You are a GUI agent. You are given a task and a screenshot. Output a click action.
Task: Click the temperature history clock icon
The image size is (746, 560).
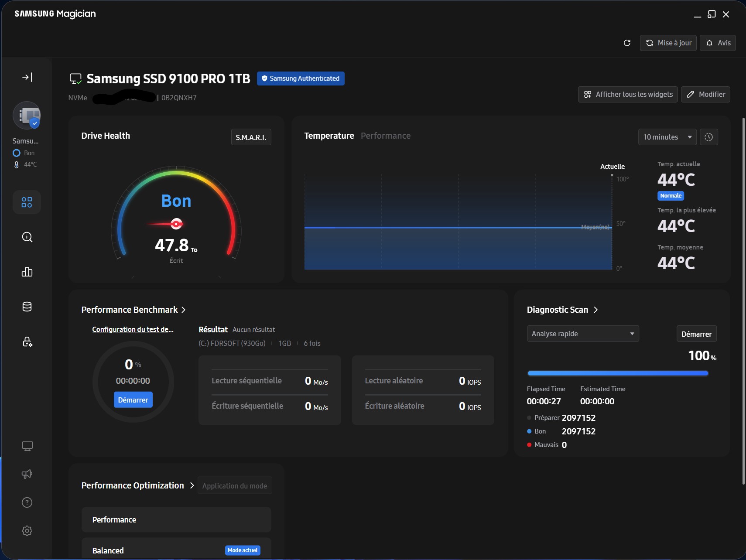point(708,137)
